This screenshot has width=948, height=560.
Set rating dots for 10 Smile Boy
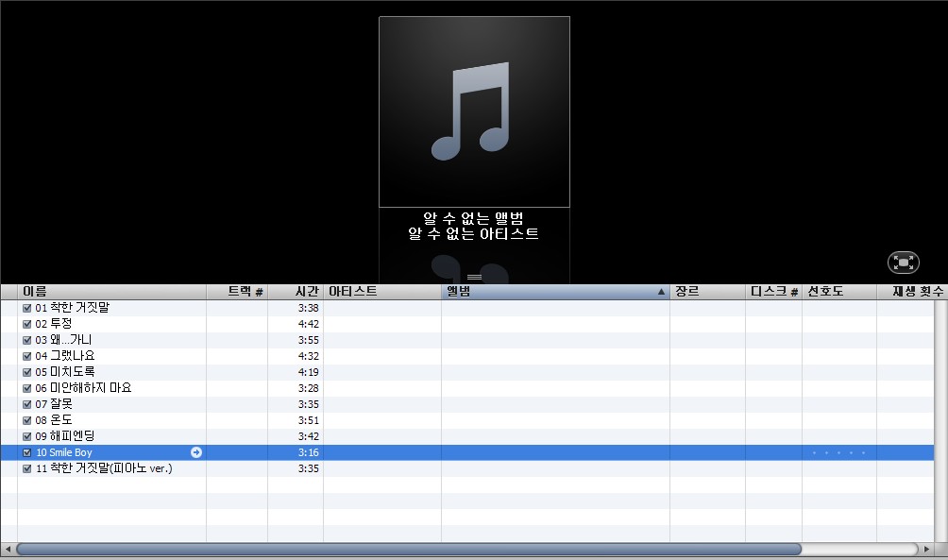click(838, 453)
